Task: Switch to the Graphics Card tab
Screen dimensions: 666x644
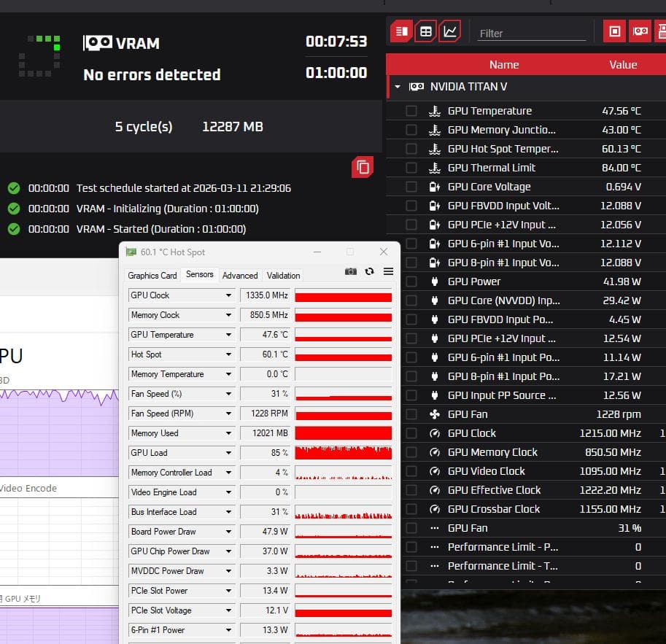Action: pyautogui.click(x=152, y=275)
